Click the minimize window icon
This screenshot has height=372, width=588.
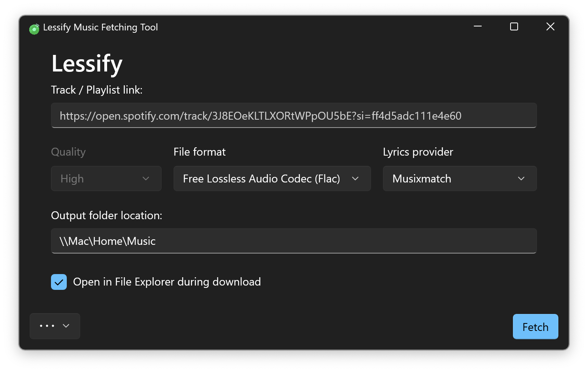(477, 26)
